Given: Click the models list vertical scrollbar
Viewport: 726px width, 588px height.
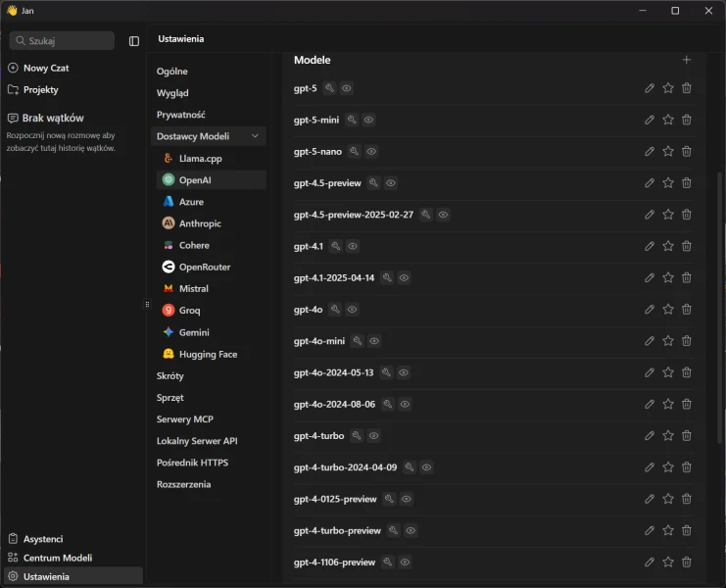Looking at the screenshot, I should click(x=720, y=294).
